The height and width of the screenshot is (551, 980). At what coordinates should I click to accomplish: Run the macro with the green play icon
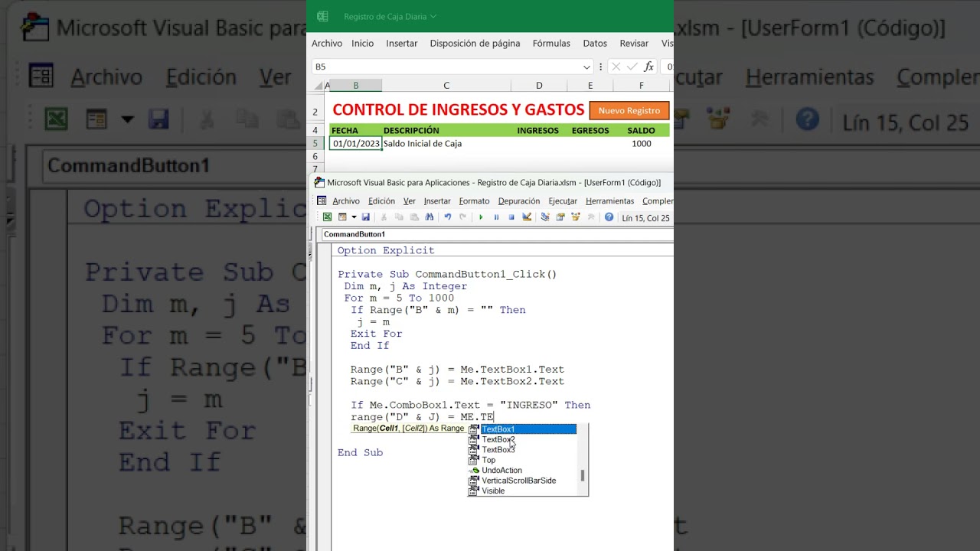(481, 217)
